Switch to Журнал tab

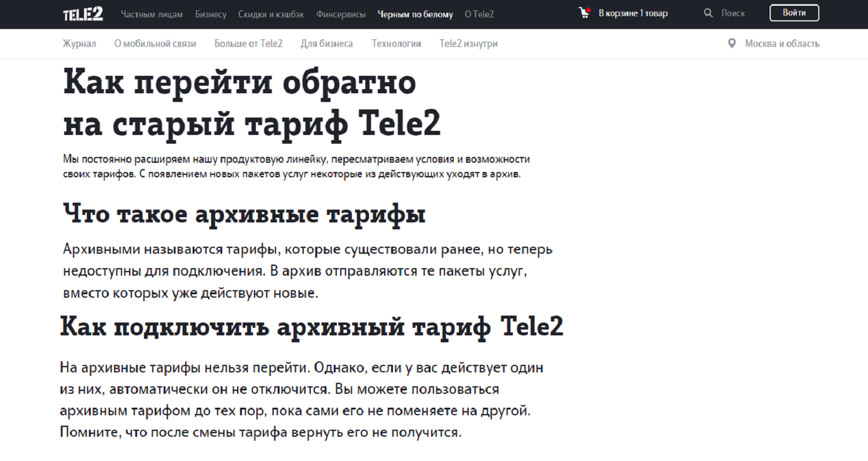pos(79,43)
